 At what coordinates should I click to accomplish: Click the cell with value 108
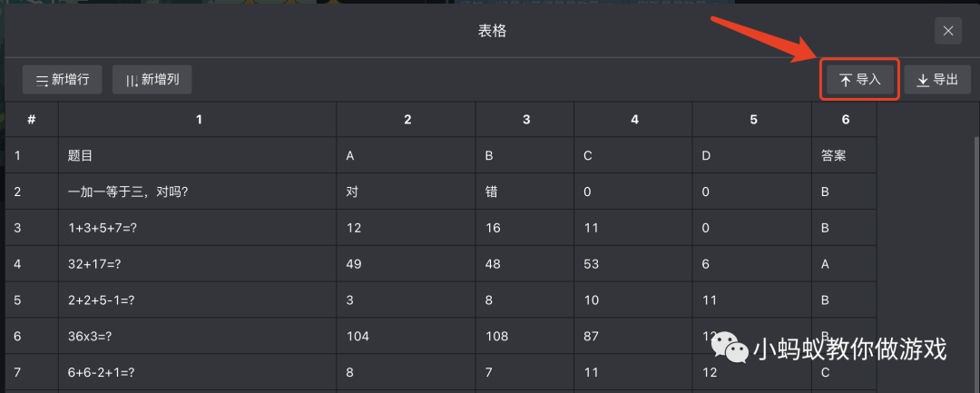(x=525, y=336)
